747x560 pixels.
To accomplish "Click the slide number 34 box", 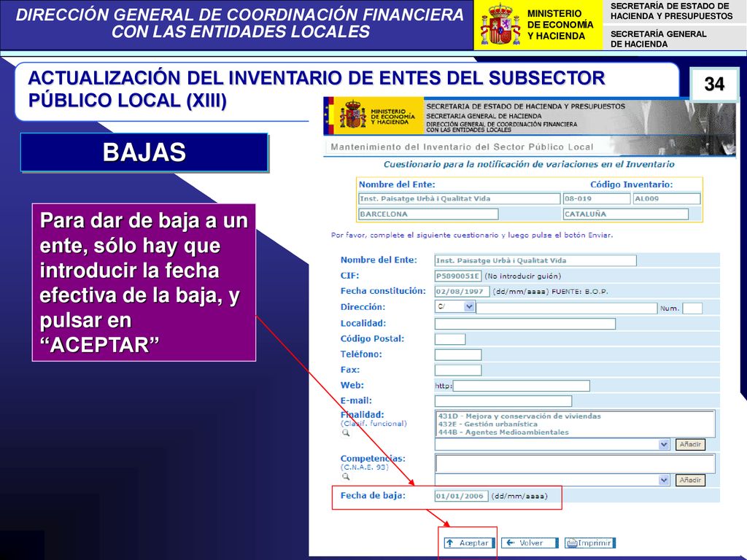I will 714,85.
